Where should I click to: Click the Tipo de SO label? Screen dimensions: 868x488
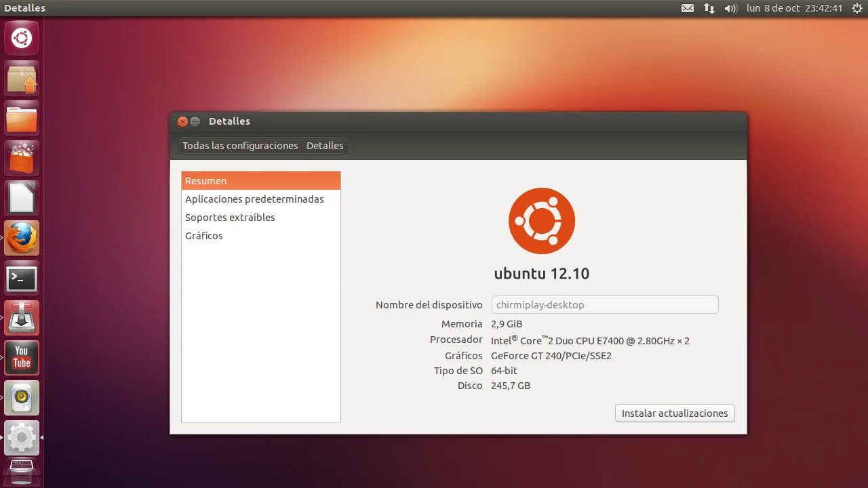[458, 371]
